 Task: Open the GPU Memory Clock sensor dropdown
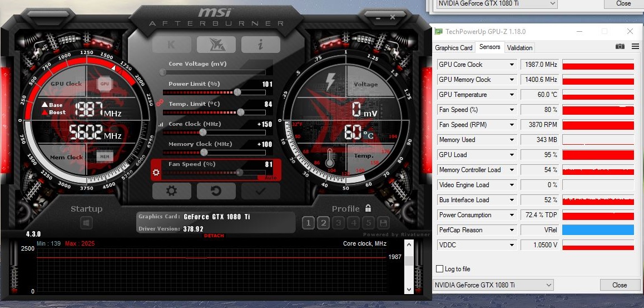[512, 80]
